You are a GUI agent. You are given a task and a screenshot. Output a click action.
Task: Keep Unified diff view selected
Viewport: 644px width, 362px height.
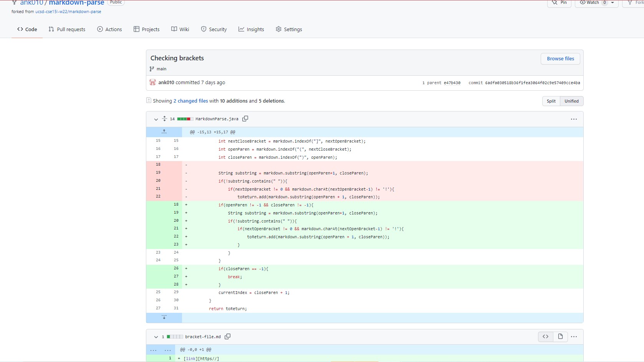pos(571,101)
